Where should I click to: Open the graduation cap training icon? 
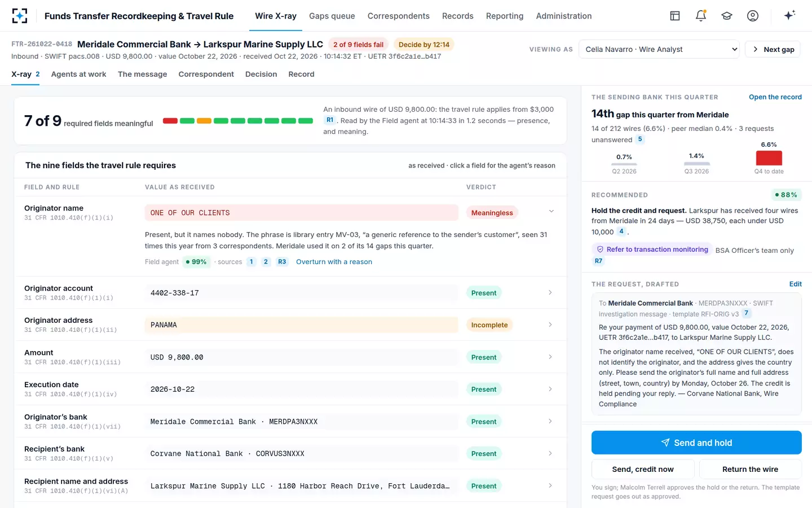point(727,16)
